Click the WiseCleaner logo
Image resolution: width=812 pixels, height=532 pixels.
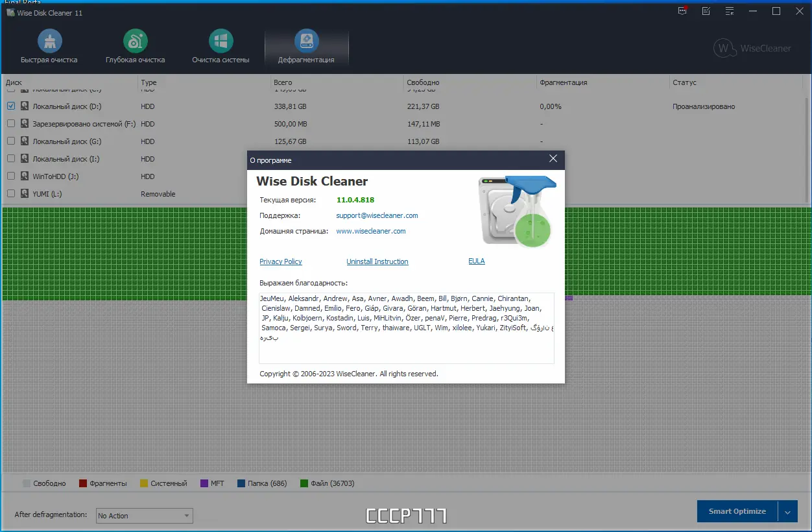point(752,48)
